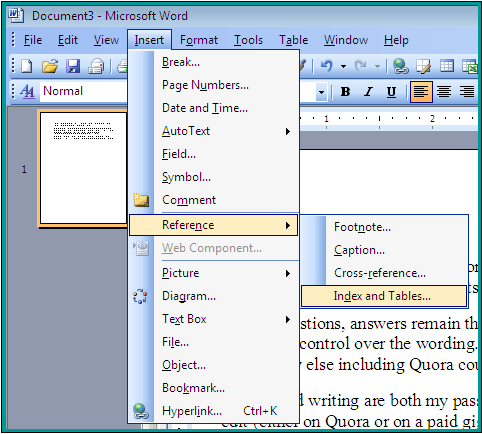
Task: Click the Insert Hyperlink globe toolbar icon
Action: coord(400,66)
